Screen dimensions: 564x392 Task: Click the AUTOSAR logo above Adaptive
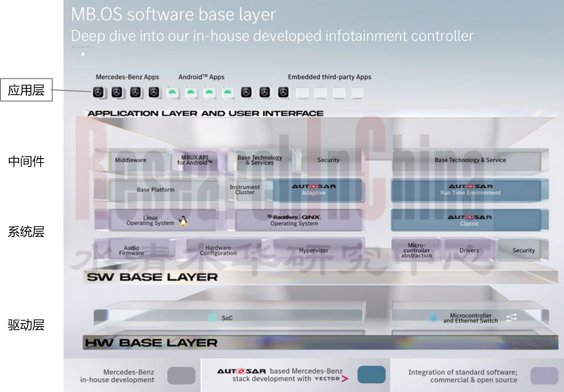point(313,186)
